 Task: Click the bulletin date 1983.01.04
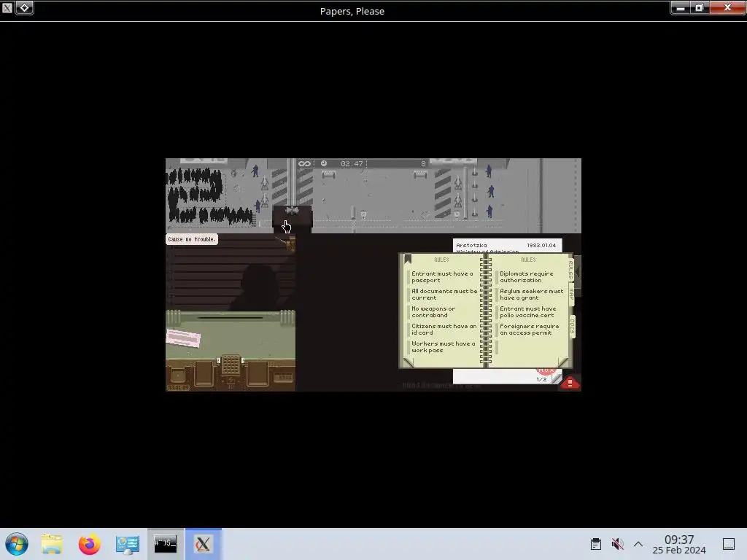click(x=541, y=245)
